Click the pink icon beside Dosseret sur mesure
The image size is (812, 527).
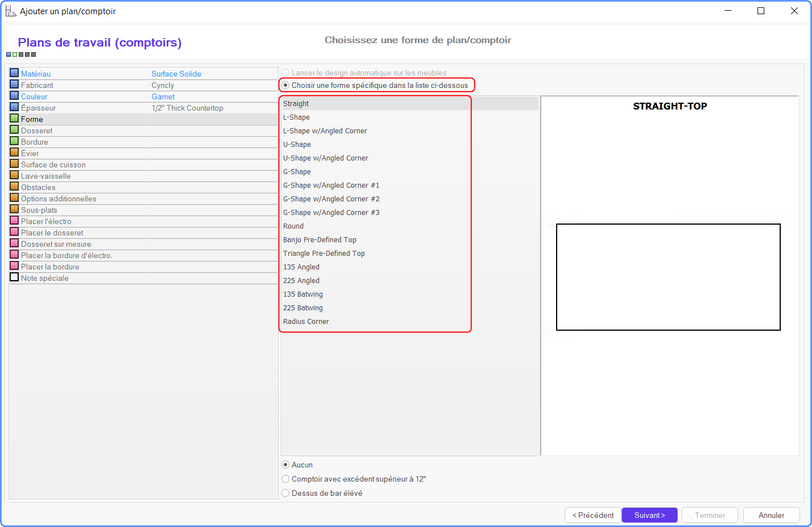14,243
